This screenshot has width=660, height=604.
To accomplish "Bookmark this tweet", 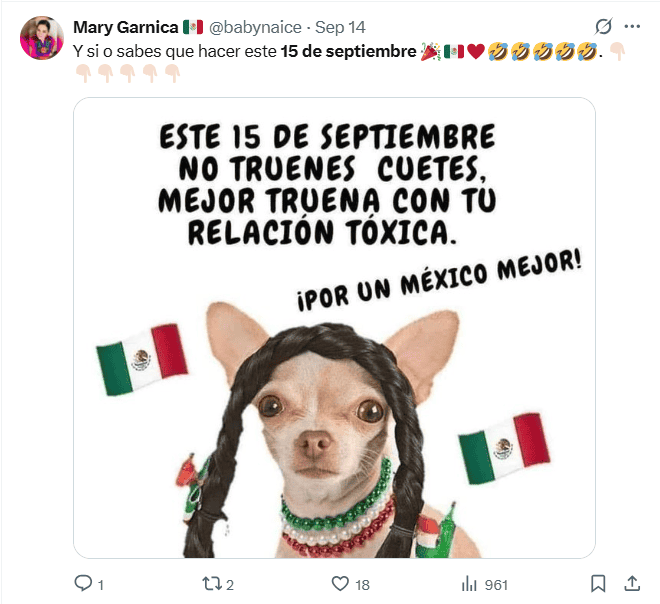I will (x=598, y=583).
